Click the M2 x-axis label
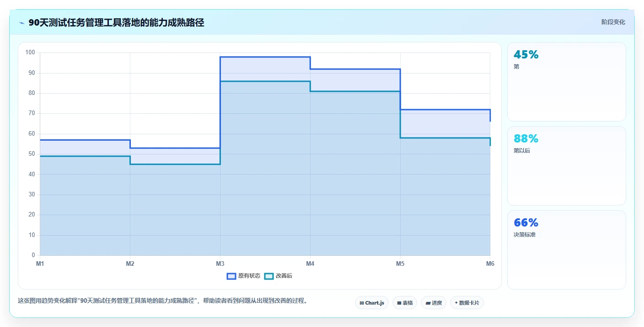 coord(130,264)
